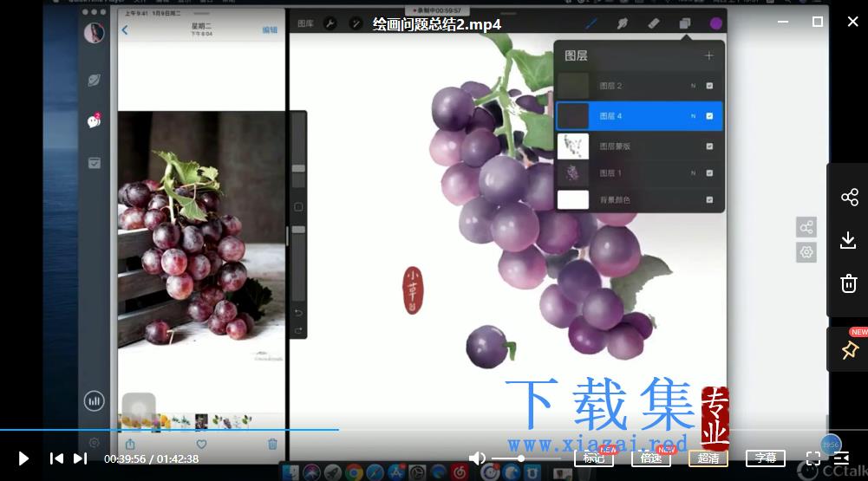The image size is (868, 481).
Task: Toggle visibility checkbox of 图层 1
Action: click(x=709, y=172)
